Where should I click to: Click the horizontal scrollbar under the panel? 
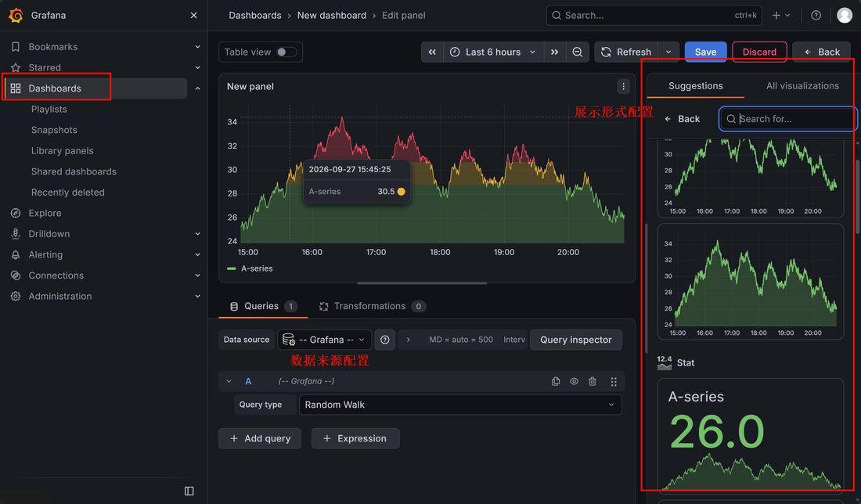422,283
